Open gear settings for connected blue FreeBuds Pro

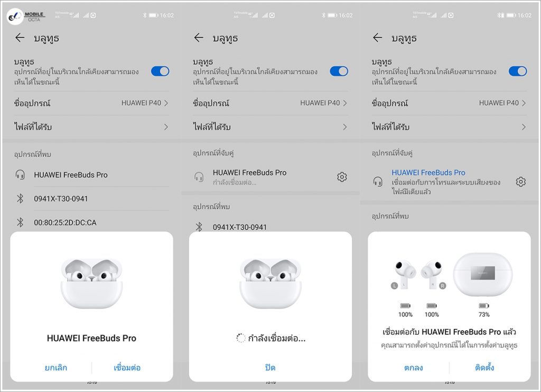[x=520, y=182]
